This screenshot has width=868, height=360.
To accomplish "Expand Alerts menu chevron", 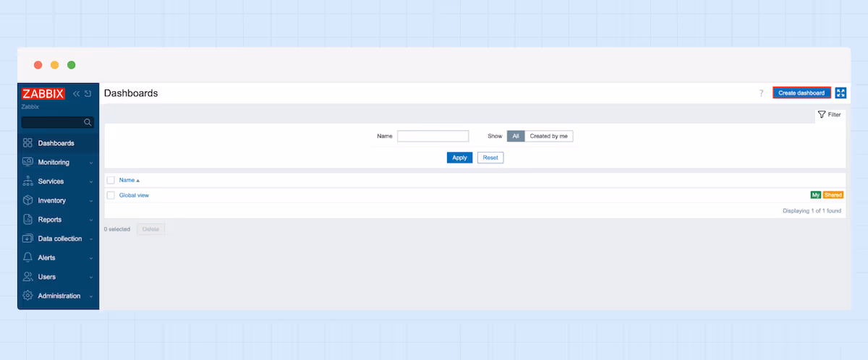I will tap(91, 258).
